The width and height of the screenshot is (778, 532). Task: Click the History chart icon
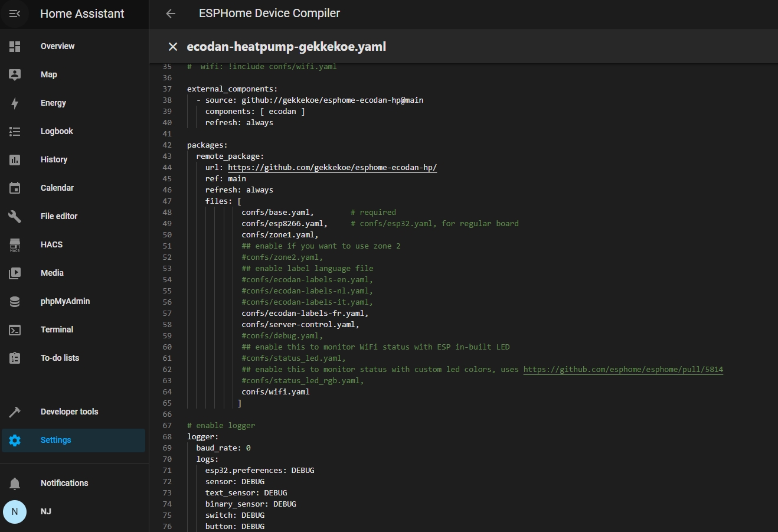(15, 159)
